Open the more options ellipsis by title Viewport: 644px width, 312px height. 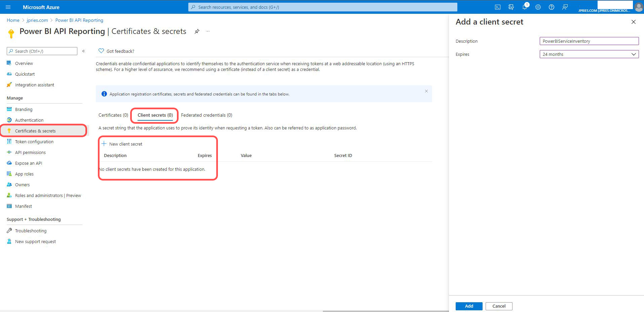208,31
